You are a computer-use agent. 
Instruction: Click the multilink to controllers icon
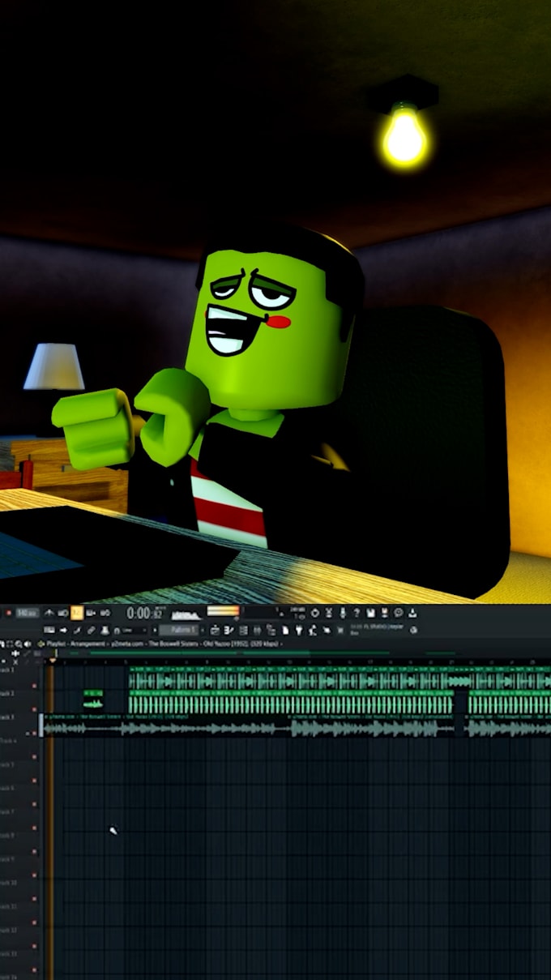(x=105, y=630)
